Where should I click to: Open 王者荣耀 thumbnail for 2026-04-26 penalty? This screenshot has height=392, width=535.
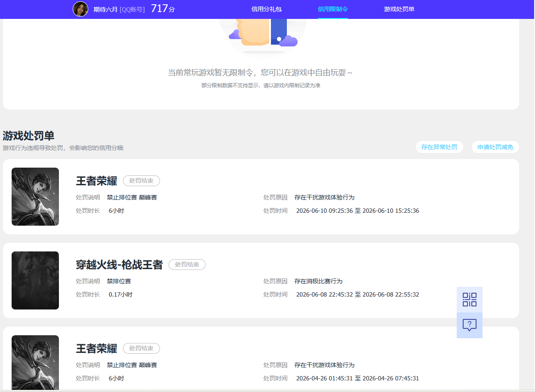click(35, 363)
